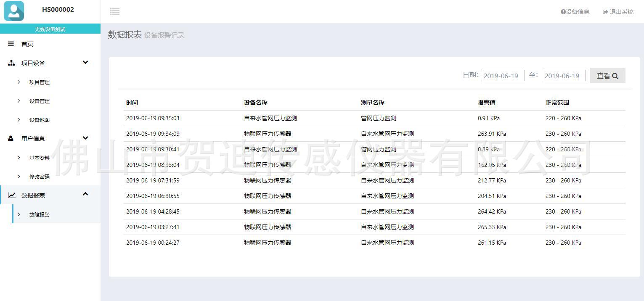Collapse the 项目设备 menu chevron
Screen dimensions: 644x301
[85, 63]
